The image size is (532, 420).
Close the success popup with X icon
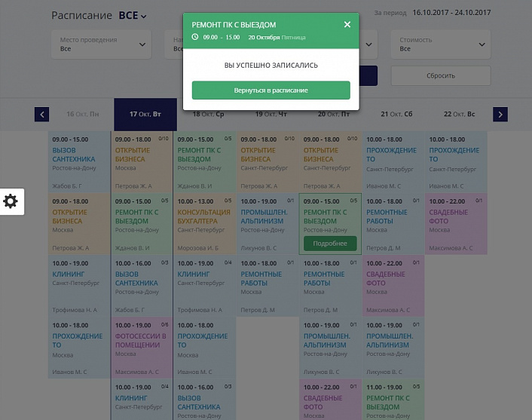[x=347, y=24]
